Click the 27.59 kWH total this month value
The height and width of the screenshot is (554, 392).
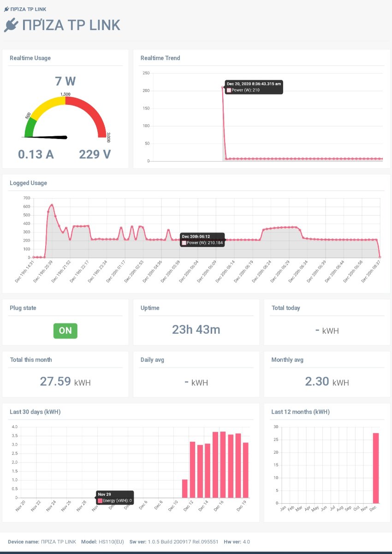pyautogui.click(x=65, y=381)
